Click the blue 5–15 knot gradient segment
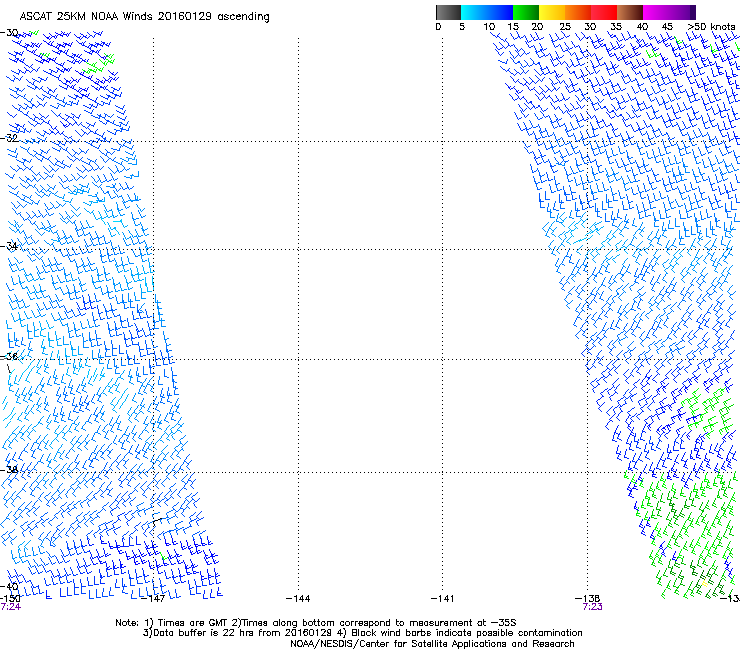740x650 pixels. [x=487, y=12]
